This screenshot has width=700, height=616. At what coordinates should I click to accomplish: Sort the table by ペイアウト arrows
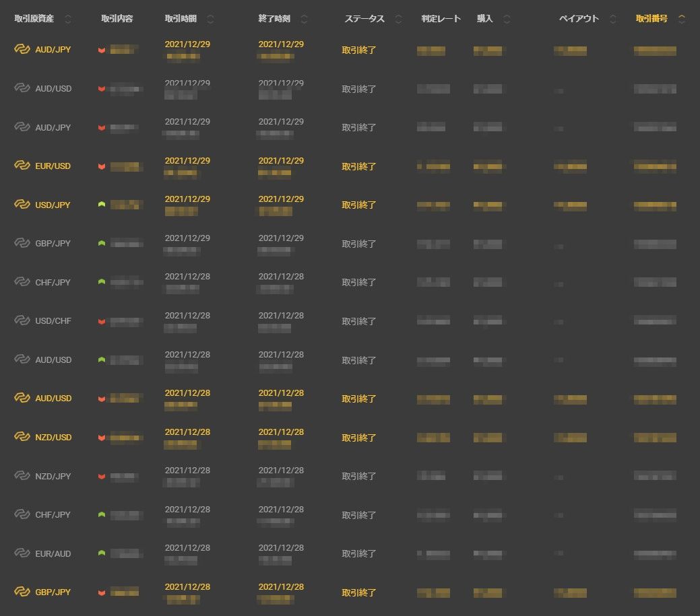tap(612, 20)
